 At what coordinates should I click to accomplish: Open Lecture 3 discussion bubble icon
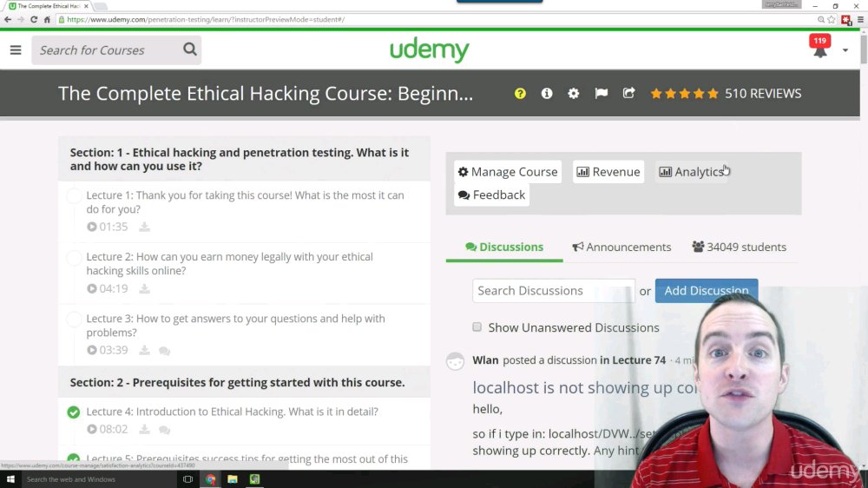click(164, 351)
